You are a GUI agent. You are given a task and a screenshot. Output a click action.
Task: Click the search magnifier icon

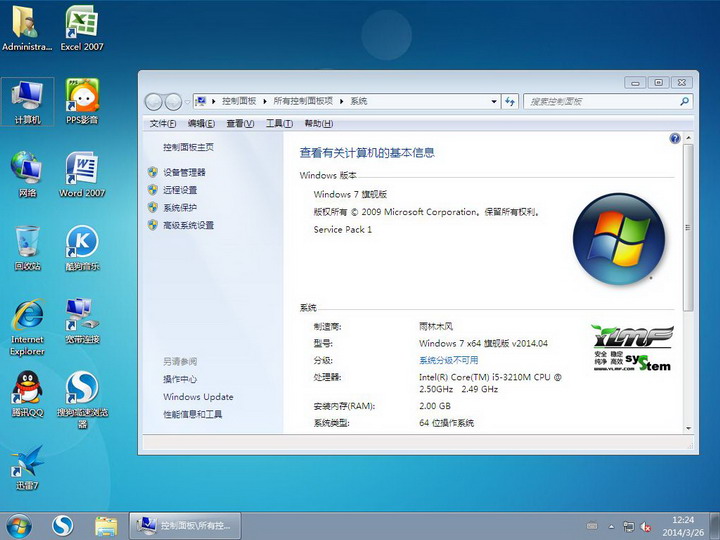tap(684, 101)
